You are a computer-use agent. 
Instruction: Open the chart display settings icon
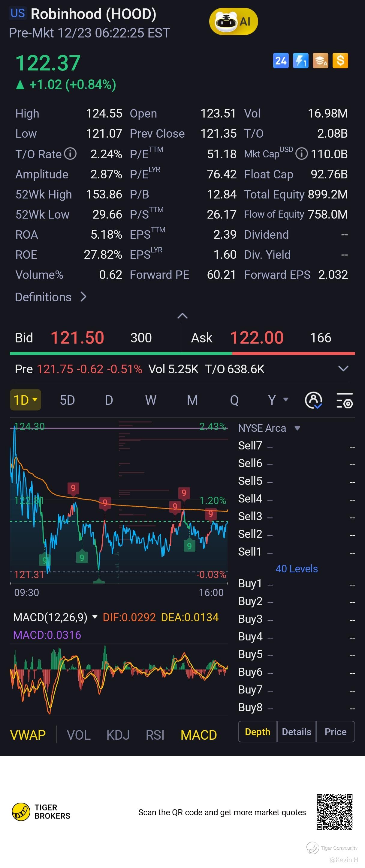345,400
